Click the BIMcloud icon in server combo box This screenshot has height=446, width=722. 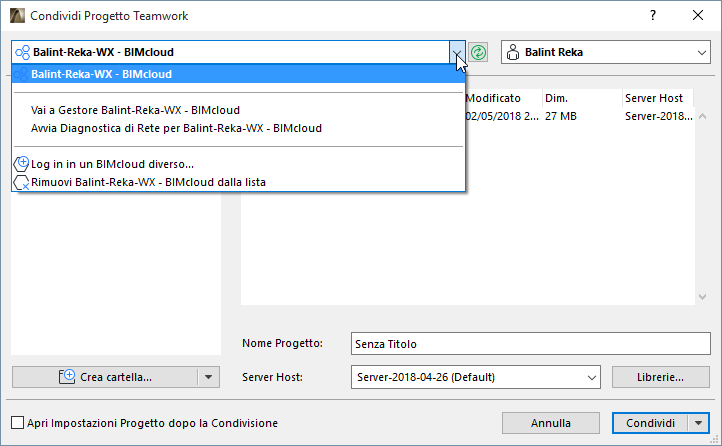(23, 52)
